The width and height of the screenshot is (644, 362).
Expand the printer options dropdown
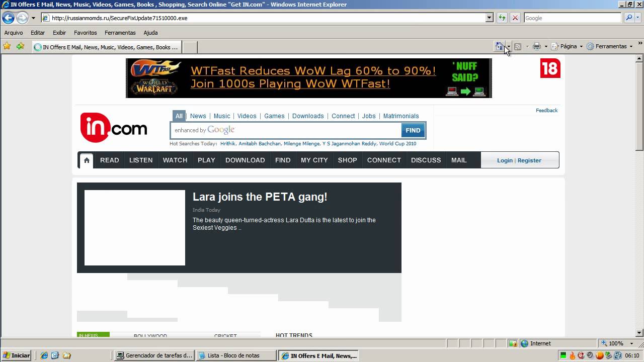(546, 47)
